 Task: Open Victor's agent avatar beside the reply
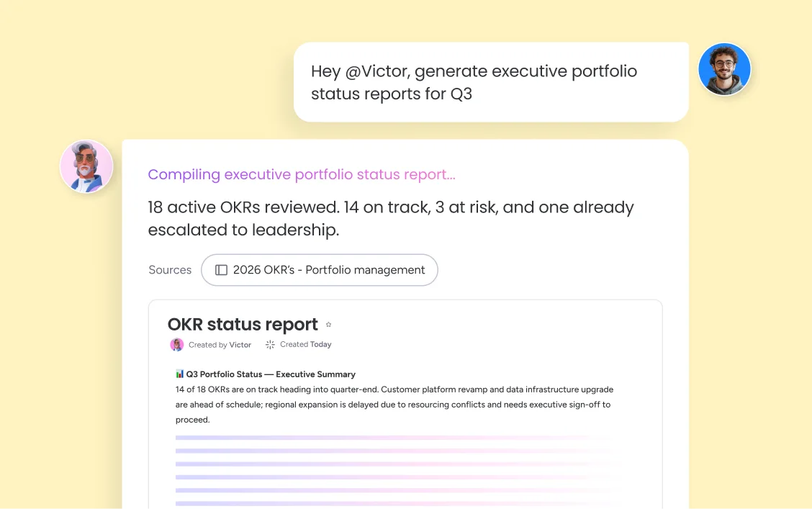click(86, 167)
